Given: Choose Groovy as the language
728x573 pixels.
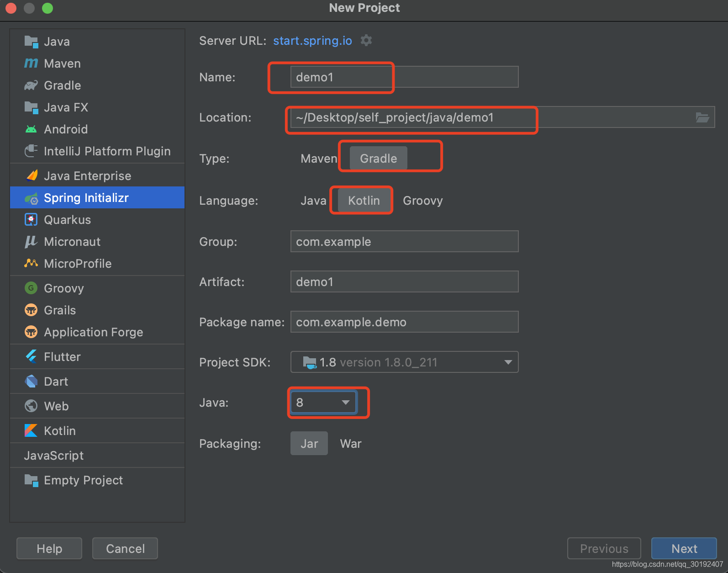Looking at the screenshot, I should tap(423, 201).
